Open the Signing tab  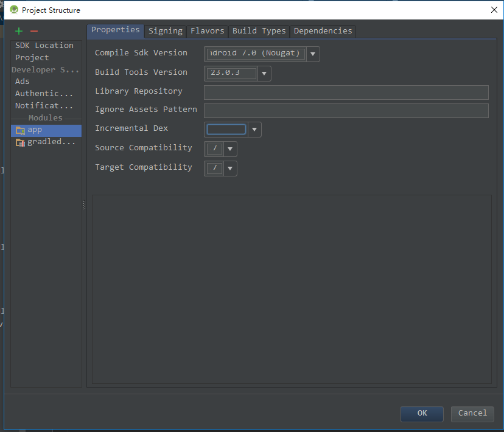(165, 32)
